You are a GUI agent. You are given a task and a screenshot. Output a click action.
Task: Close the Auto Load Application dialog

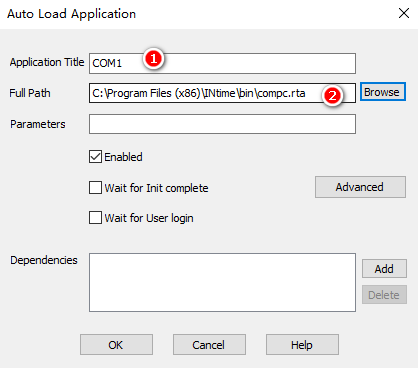[404, 13]
